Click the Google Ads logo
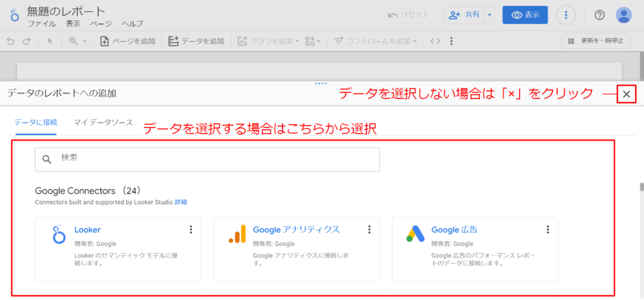 click(x=415, y=234)
